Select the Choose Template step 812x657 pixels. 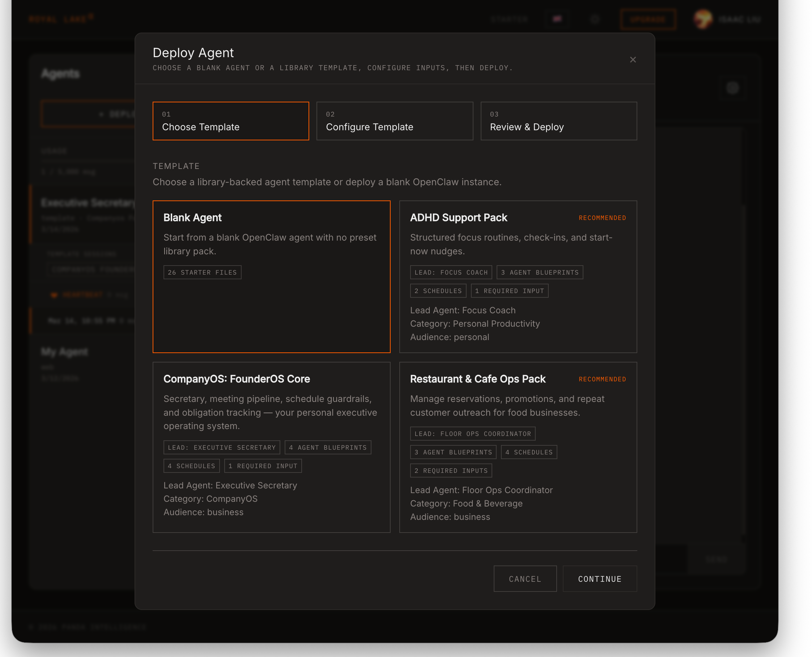(x=230, y=121)
